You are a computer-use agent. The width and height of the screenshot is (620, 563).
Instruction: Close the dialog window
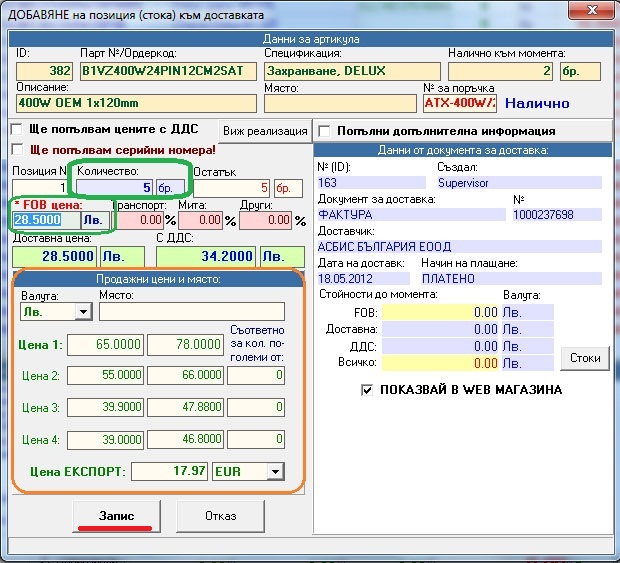[x=592, y=9]
